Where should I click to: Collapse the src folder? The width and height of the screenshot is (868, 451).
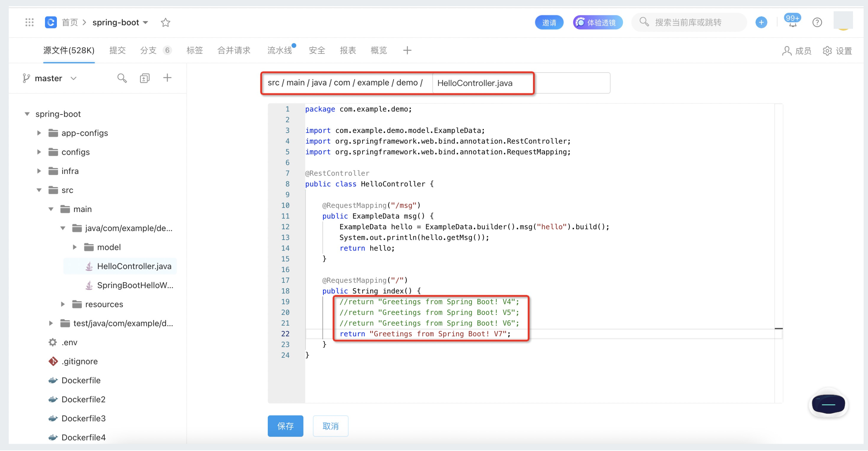[x=39, y=190]
